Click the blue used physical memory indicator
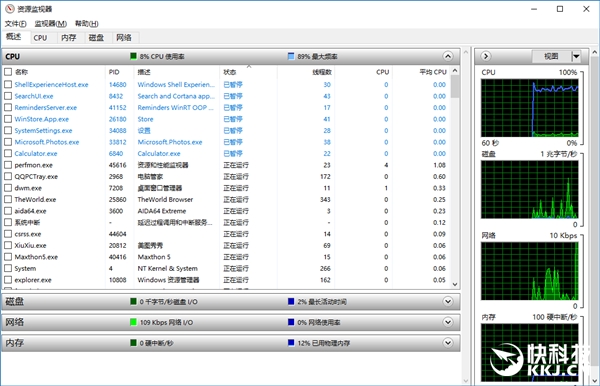600x386 pixels. tap(291, 343)
